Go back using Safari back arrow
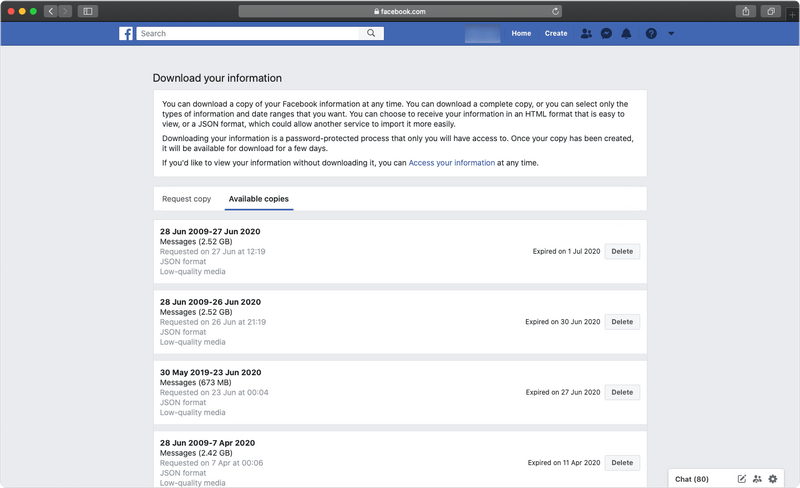Image resolution: width=800 pixels, height=488 pixels. (x=51, y=11)
